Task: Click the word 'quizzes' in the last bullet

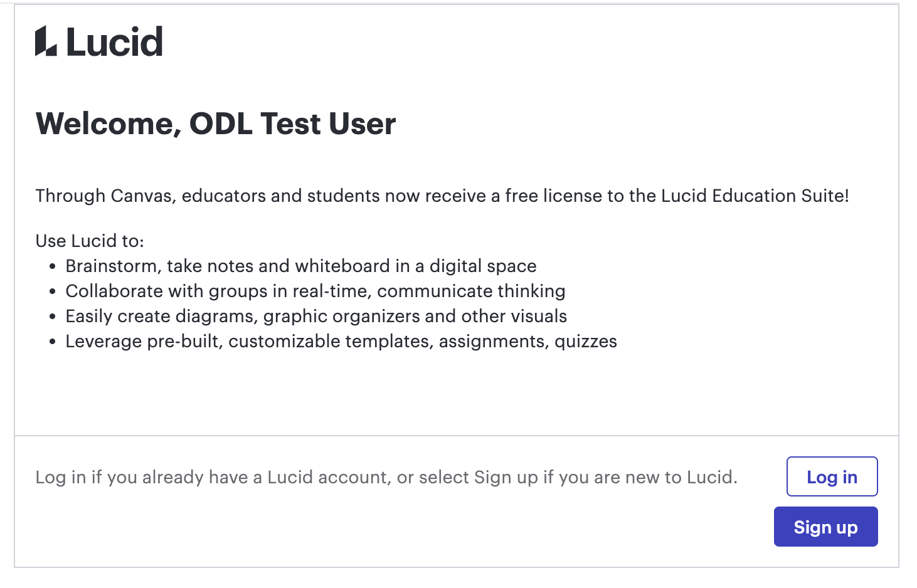Action: 585,341
